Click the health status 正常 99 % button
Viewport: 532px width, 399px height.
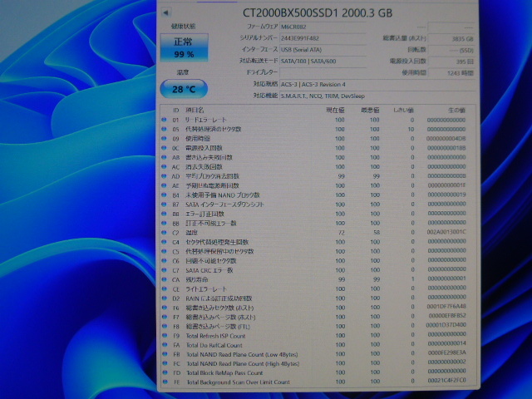coord(184,47)
